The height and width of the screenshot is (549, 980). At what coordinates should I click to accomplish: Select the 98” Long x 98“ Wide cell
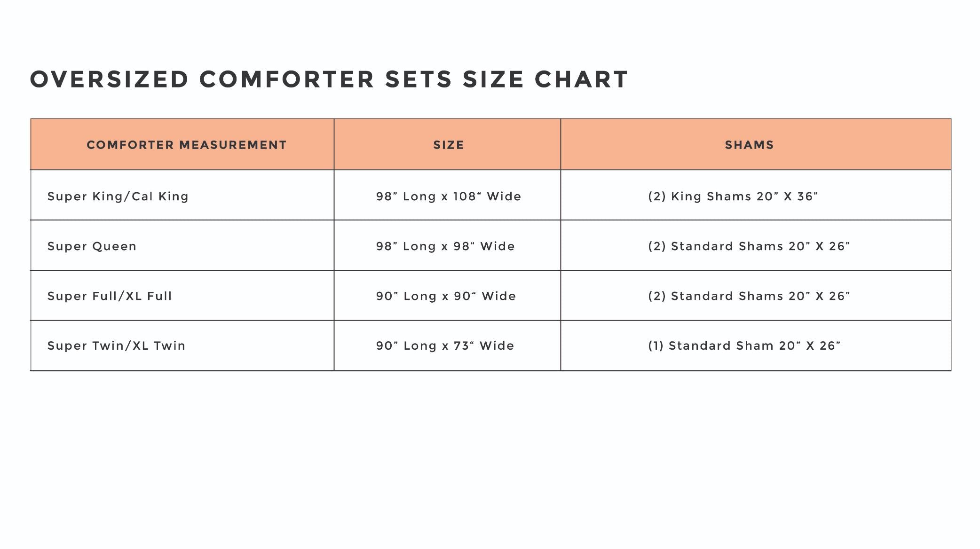445,246
